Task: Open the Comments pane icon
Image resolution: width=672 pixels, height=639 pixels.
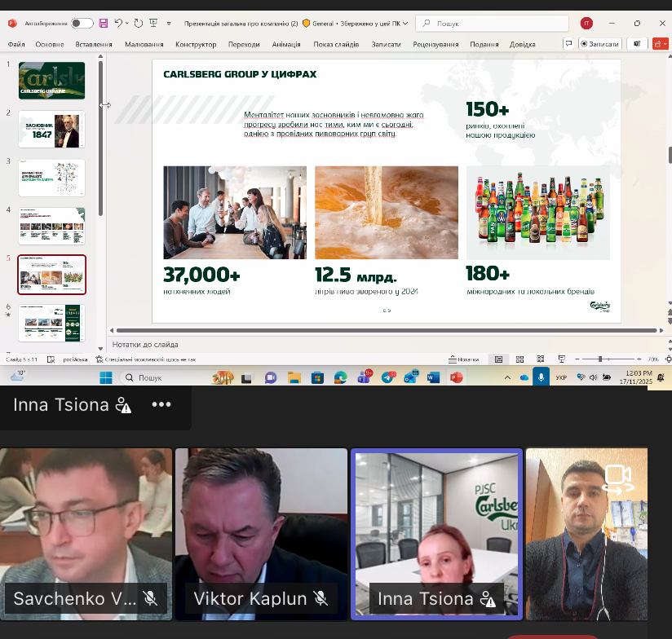Action: (568, 44)
